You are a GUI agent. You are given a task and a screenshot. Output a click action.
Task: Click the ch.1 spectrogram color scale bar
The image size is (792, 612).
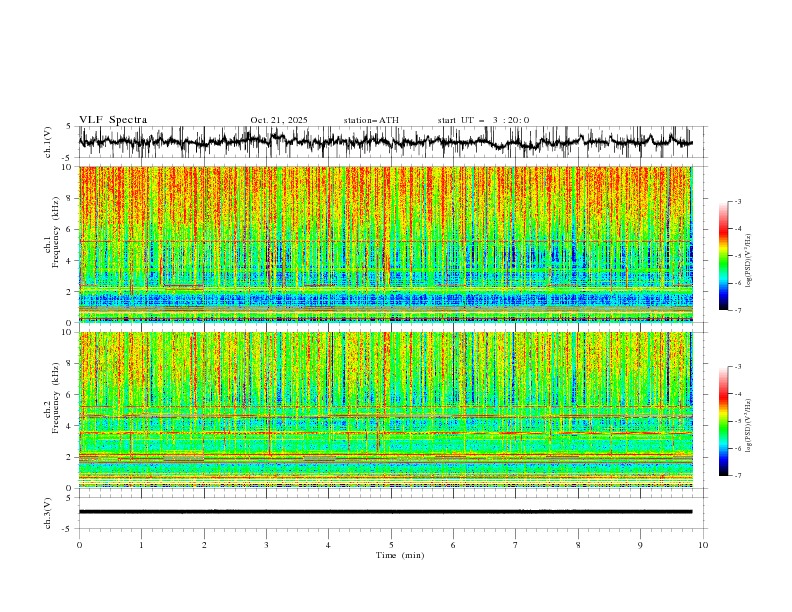[x=724, y=255]
